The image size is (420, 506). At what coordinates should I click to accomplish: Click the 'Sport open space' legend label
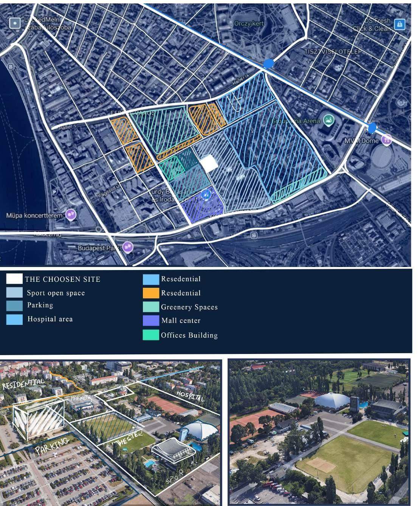56,293
